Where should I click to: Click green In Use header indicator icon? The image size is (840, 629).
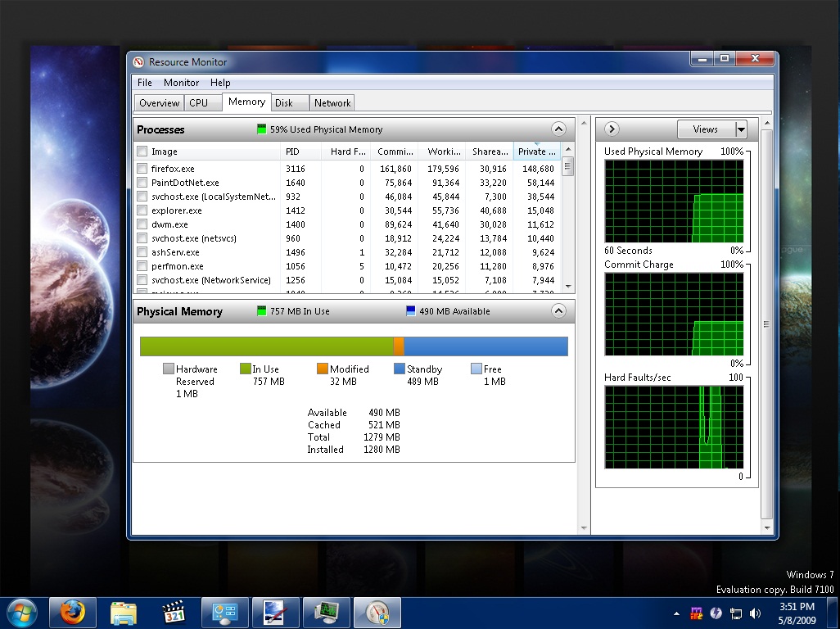261,310
